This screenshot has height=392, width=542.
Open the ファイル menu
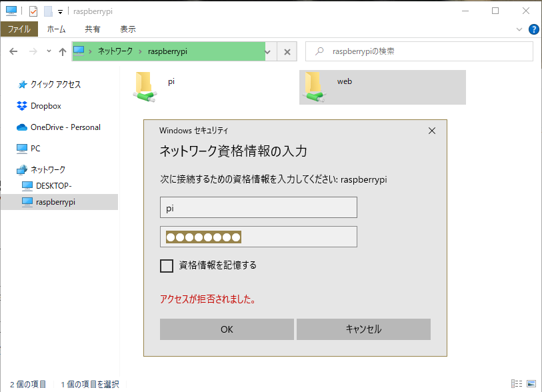pos(19,29)
